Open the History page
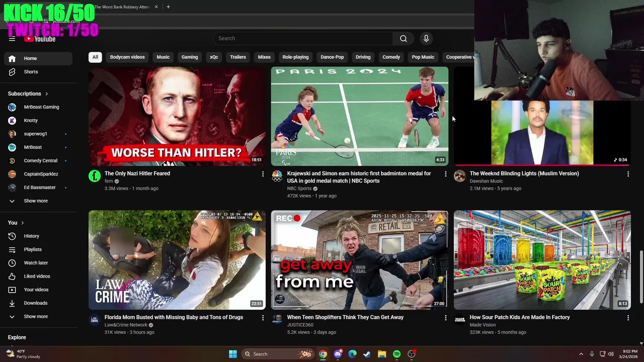This screenshot has height=362, width=644. click(x=38, y=236)
